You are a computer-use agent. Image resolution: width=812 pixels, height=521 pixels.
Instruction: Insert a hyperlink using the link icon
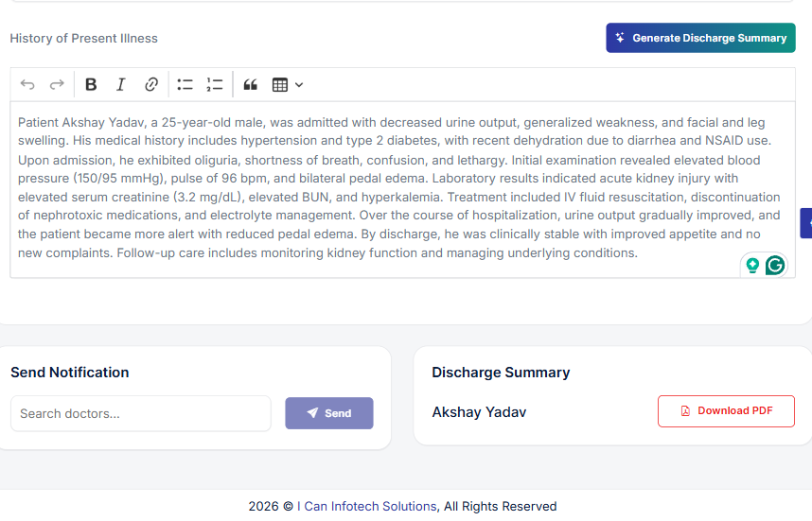coord(150,85)
